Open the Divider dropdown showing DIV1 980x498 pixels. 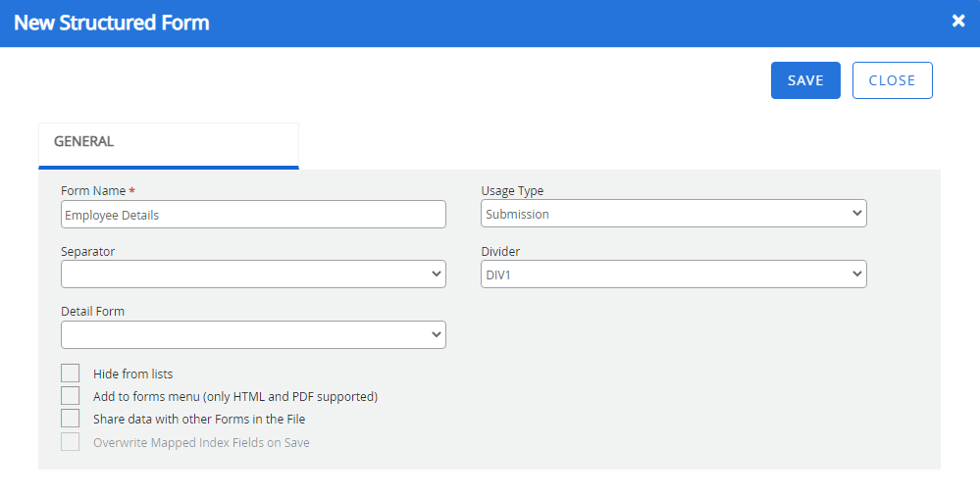(673, 274)
